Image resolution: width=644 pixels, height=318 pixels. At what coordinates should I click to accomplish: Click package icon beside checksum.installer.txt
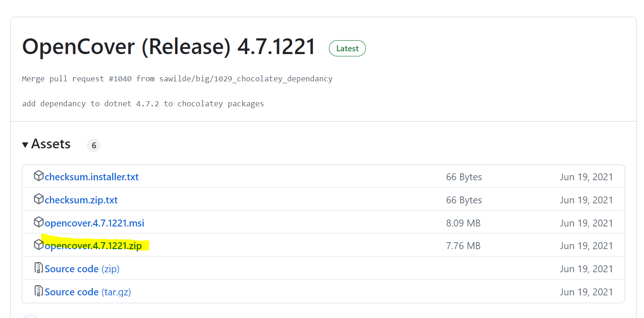point(39,176)
